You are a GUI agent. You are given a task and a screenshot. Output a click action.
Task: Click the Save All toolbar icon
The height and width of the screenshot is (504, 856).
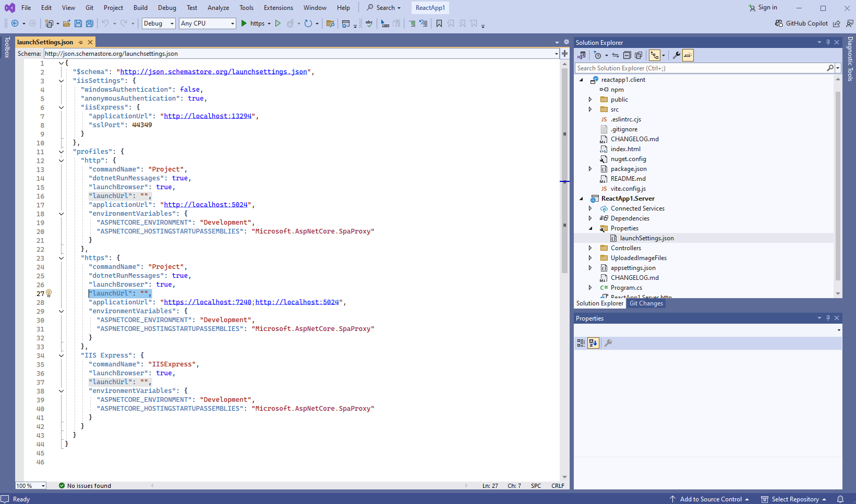click(90, 23)
